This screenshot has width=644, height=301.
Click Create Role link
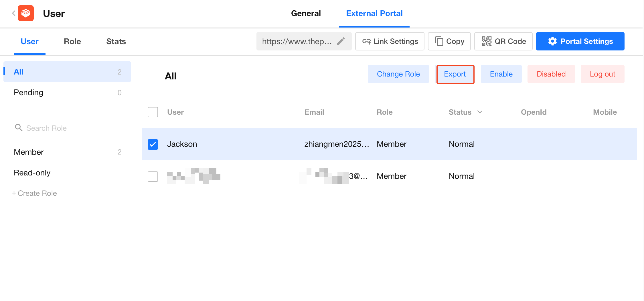click(x=34, y=193)
